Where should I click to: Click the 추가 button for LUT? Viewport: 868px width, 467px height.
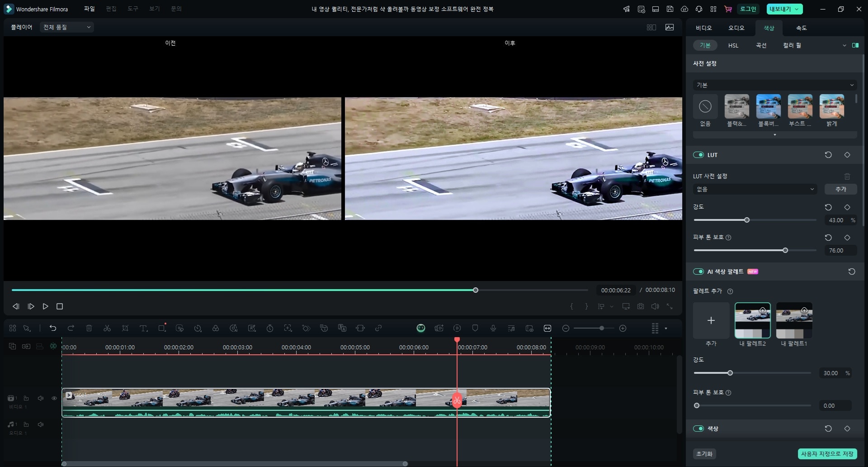click(x=841, y=189)
